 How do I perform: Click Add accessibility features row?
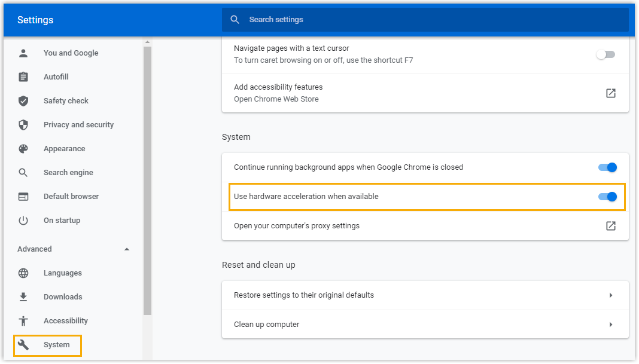point(425,93)
